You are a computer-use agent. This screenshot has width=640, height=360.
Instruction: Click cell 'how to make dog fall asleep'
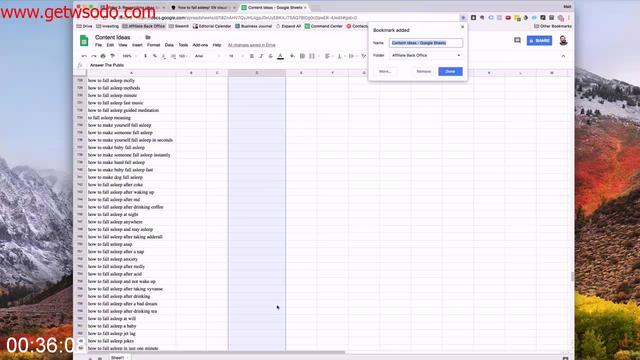(131, 177)
